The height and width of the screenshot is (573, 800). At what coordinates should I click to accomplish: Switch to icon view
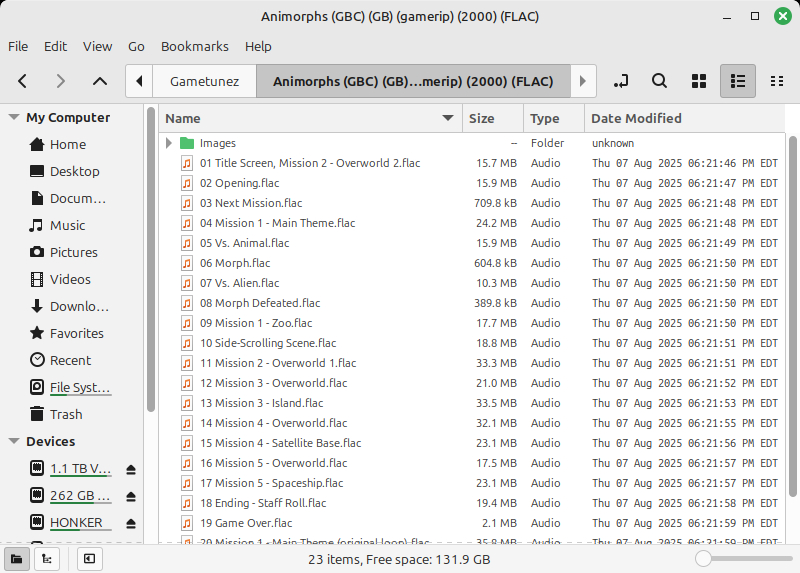point(699,81)
